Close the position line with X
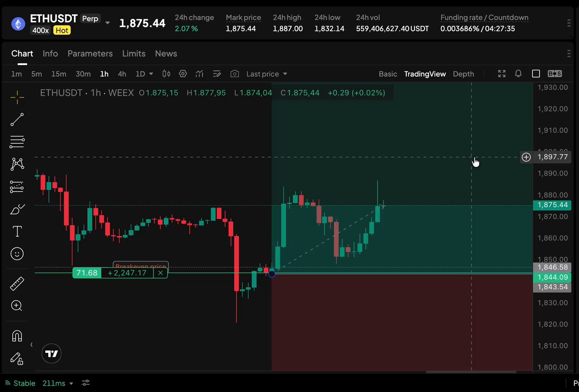 point(160,273)
